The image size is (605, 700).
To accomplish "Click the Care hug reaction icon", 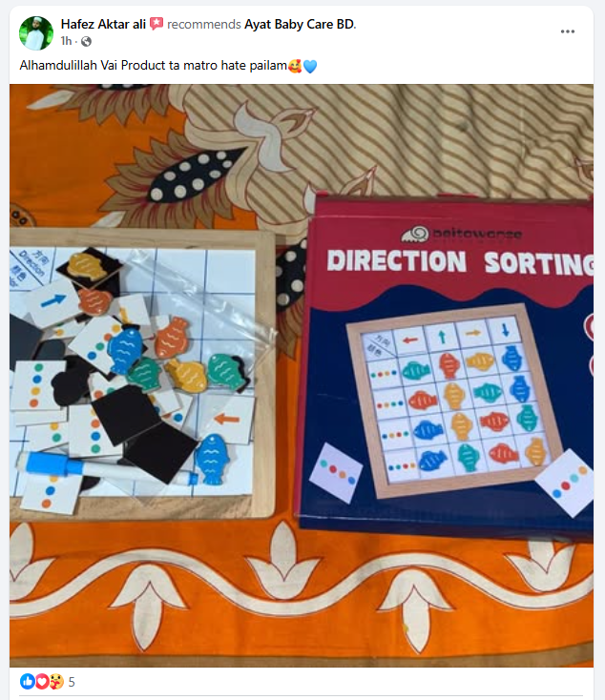I will pos(56,682).
